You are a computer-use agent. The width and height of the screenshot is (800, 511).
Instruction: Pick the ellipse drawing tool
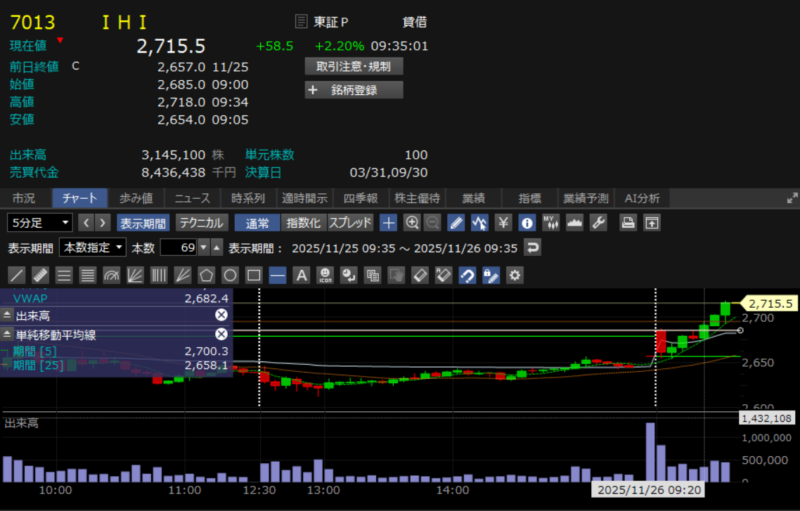(230, 274)
